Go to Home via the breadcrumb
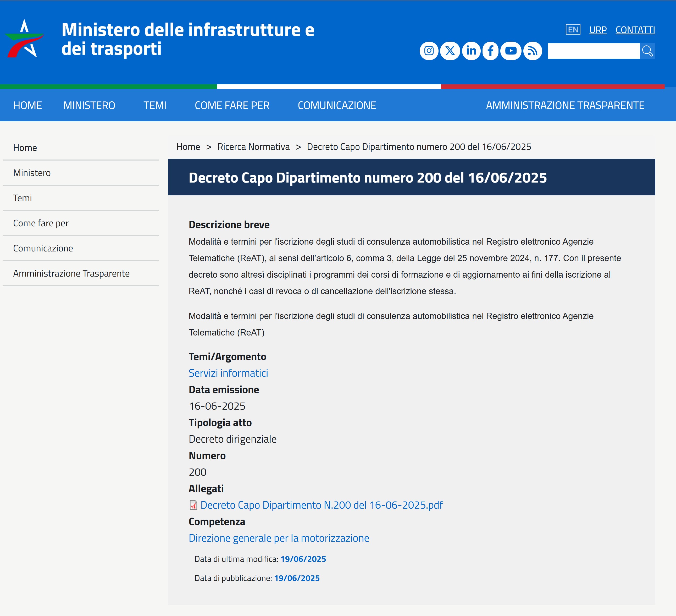Screen dimensions: 676x616 [188, 147]
